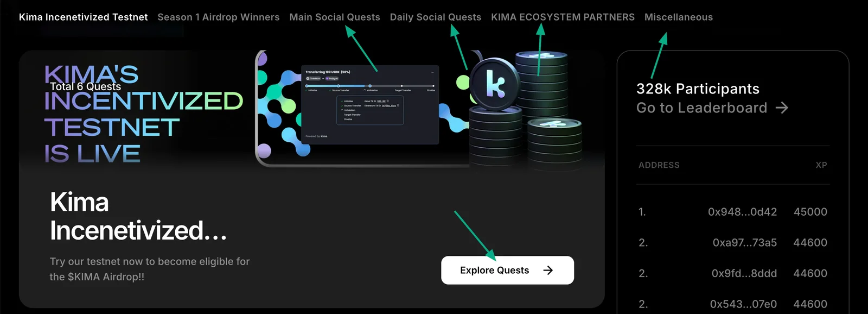
Task: Click the arrow icon in Explore Quests
Action: (x=548, y=270)
